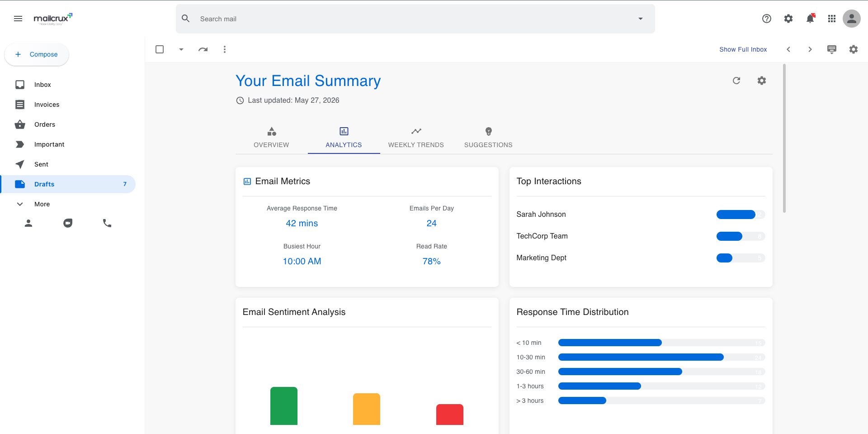Image resolution: width=868 pixels, height=434 pixels.
Task: Click the phone call icon in sidebar
Action: point(107,223)
